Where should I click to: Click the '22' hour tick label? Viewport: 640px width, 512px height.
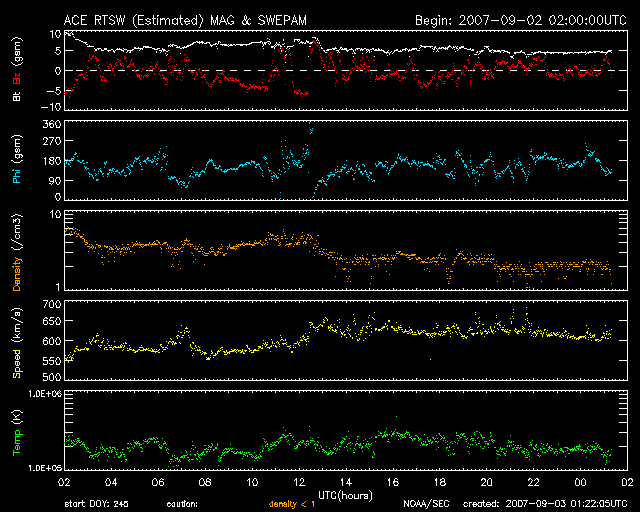pyautogui.click(x=533, y=482)
